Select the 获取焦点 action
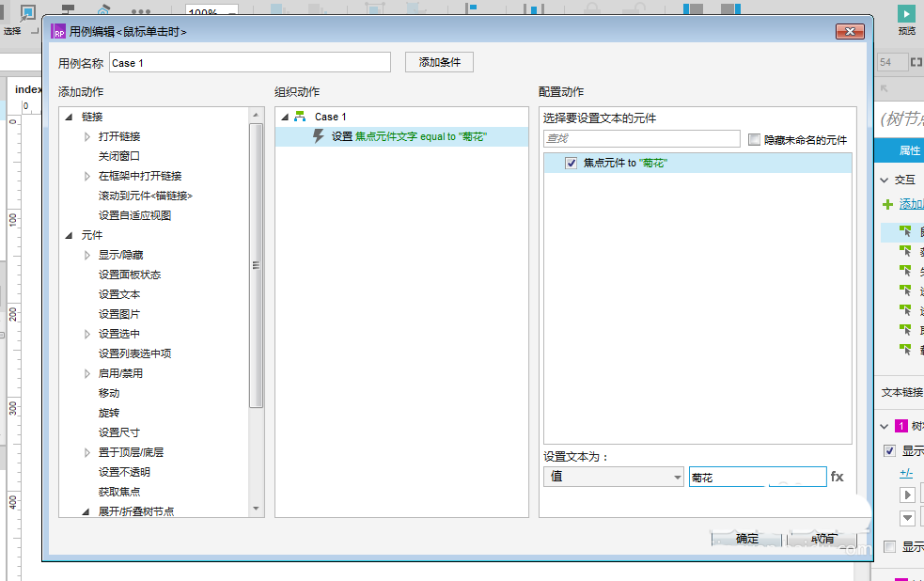924x581 pixels. pyautogui.click(x=119, y=492)
